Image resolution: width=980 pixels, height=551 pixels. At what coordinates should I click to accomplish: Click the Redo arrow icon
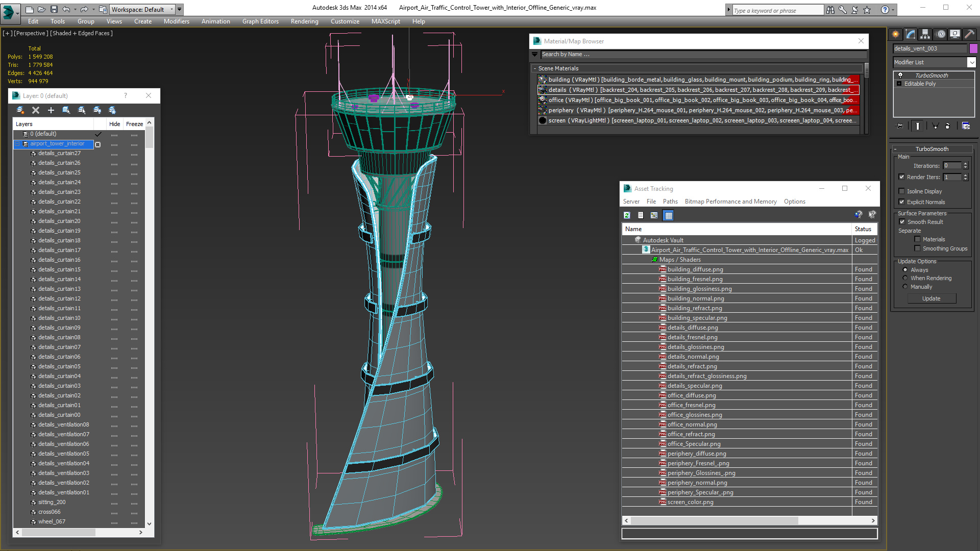tap(84, 10)
